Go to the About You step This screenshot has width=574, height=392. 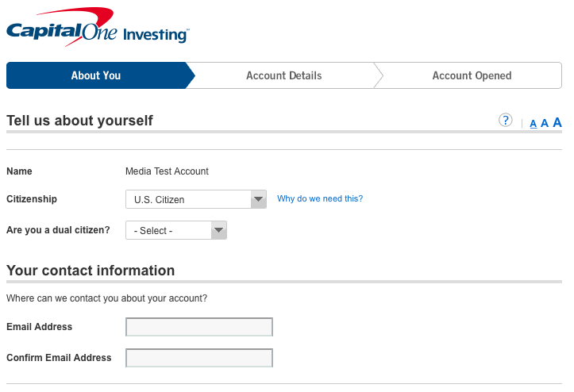click(96, 75)
